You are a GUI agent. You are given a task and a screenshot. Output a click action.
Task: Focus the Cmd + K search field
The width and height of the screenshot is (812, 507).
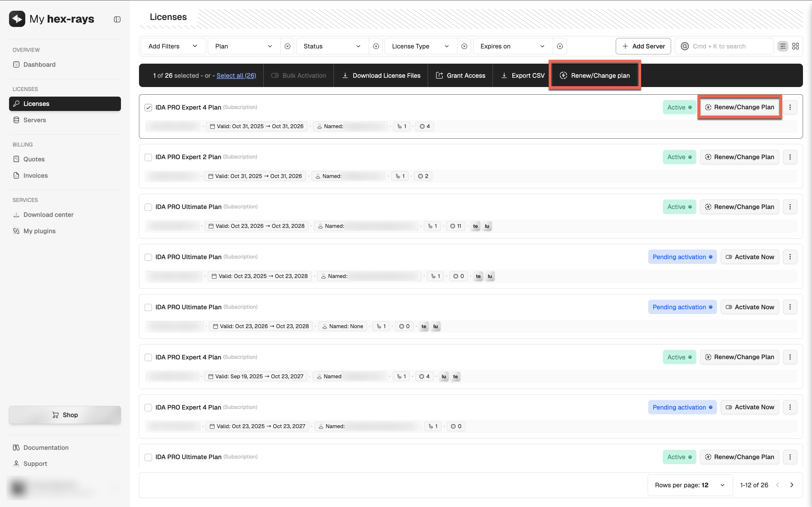pos(725,46)
